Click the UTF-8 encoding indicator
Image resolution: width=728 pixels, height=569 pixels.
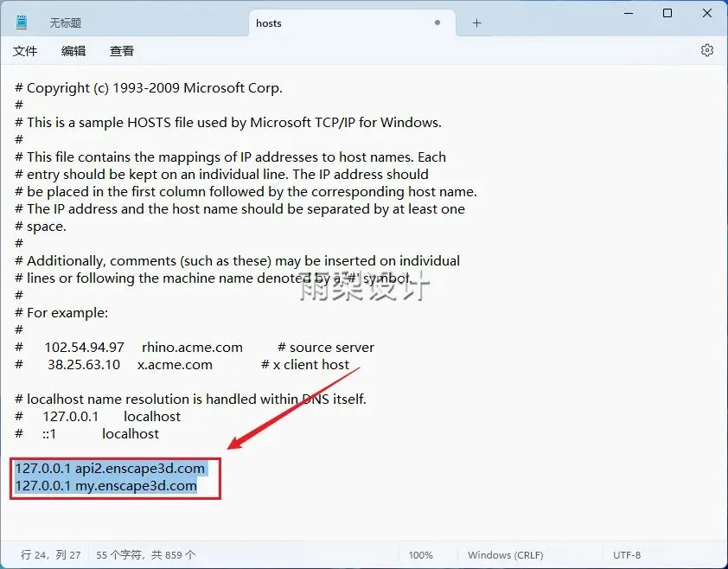click(627, 555)
